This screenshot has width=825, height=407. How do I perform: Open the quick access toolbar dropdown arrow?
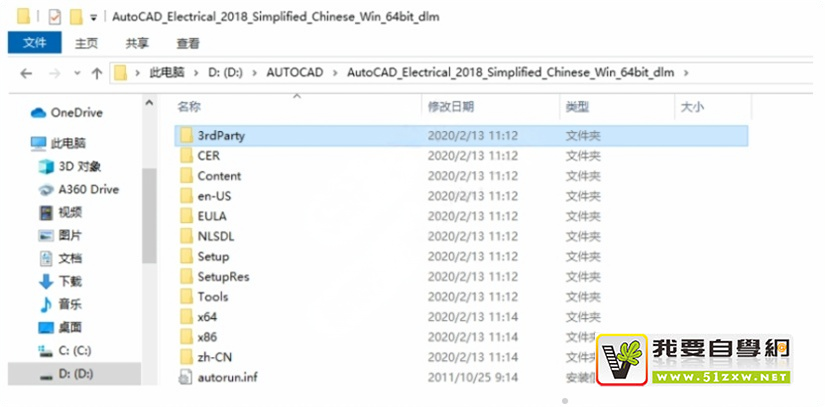click(x=93, y=18)
